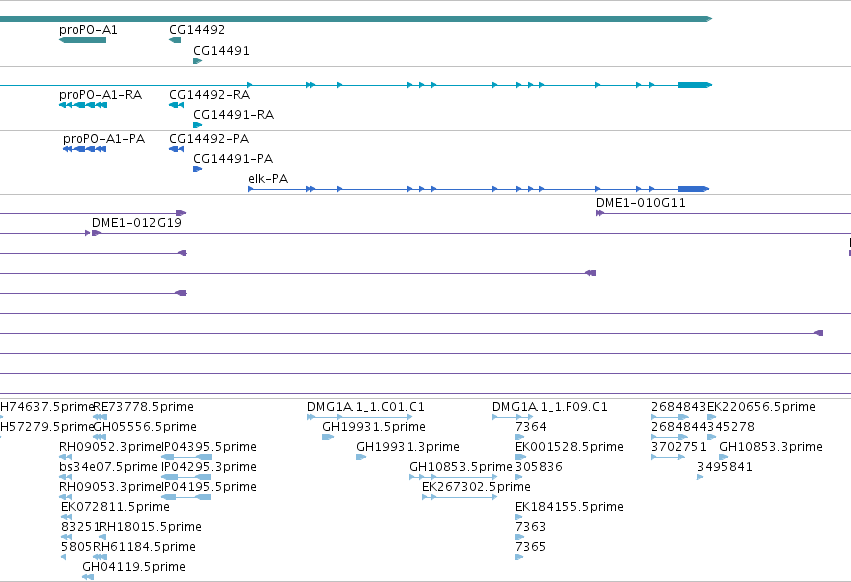The height and width of the screenshot is (582, 851).
Task: Select the GH19931.3prime EST glyph
Action: click(x=361, y=457)
